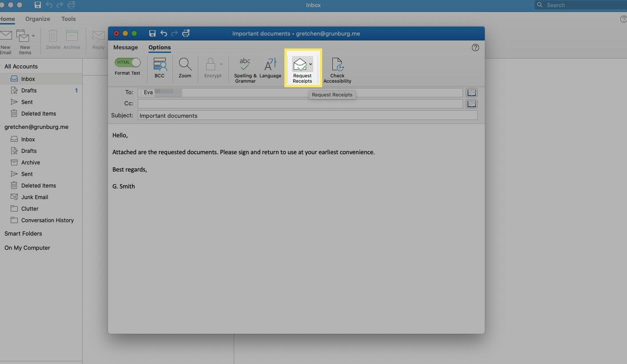Expand the New Items dropdown arrow
Viewport: 627px width, 364px height.
click(33, 36)
